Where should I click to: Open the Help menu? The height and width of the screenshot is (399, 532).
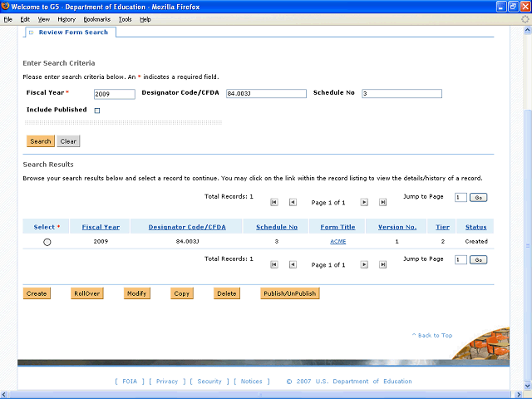[145, 19]
